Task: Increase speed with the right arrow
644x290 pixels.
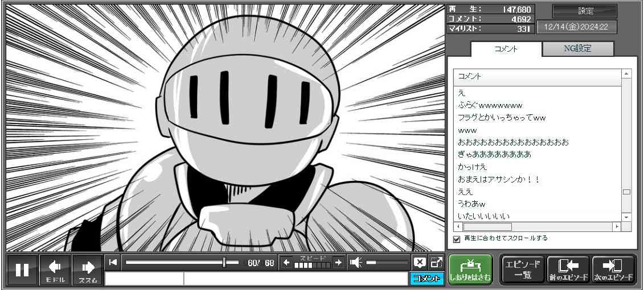Action: point(338,262)
